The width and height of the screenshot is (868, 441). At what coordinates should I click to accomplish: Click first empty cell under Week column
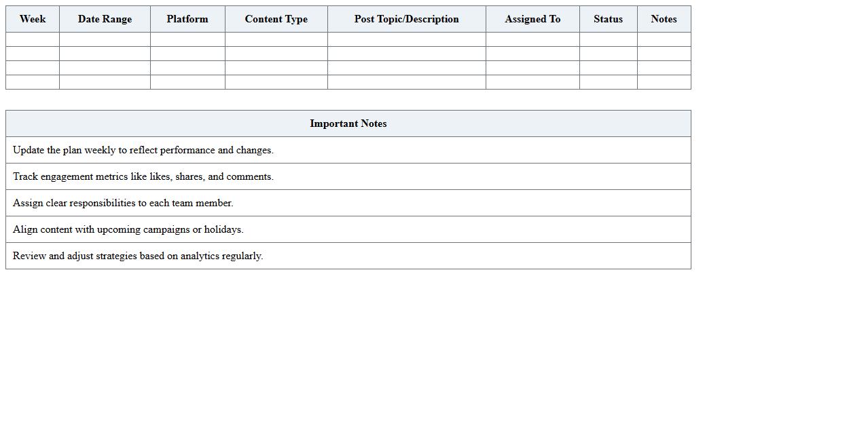[x=33, y=39]
